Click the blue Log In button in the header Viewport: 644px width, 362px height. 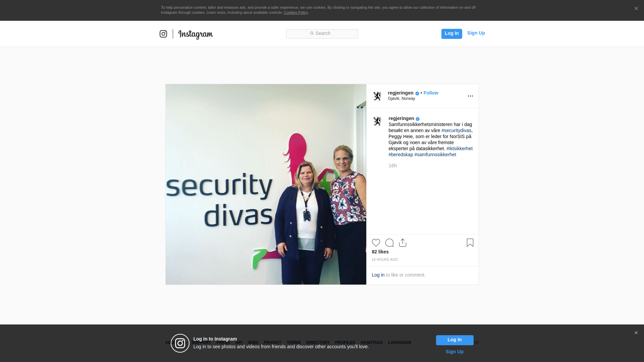coord(451,34)
